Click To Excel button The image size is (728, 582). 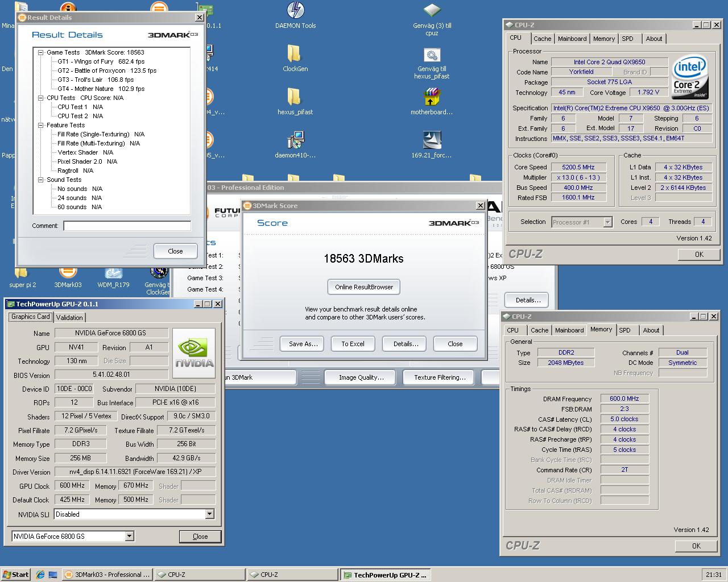353,344
